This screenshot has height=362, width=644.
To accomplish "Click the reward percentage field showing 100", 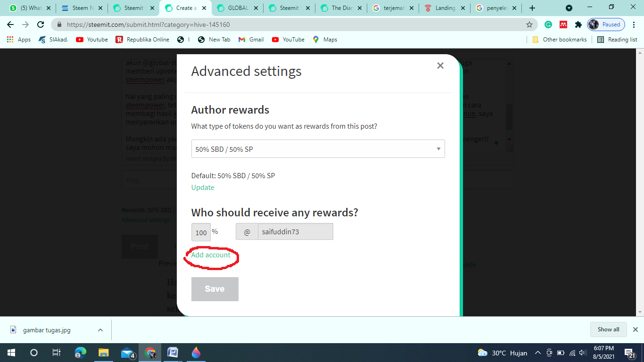I will [201, 232].
